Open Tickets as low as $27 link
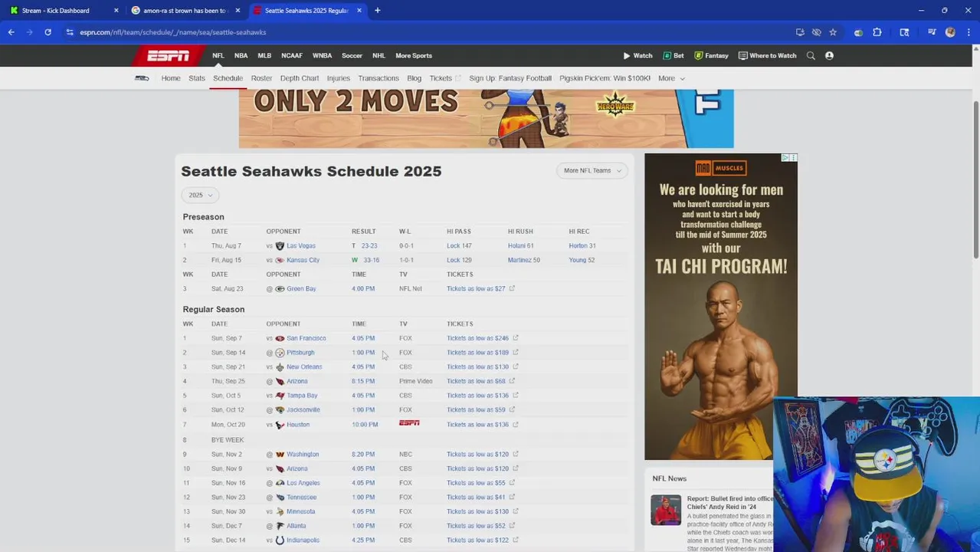Screen dimensions: 980x552 click(476, 289)
